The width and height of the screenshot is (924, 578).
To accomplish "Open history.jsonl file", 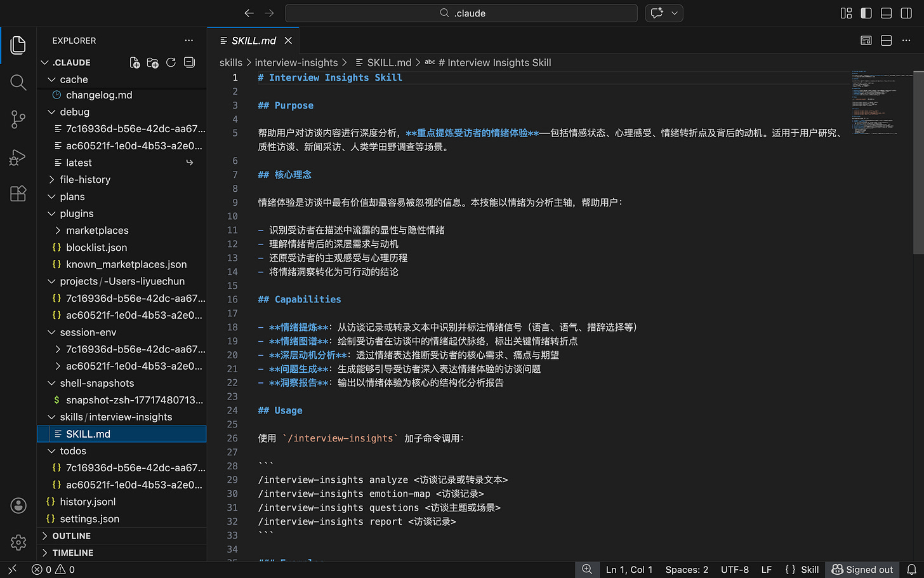I will point(88,502).
